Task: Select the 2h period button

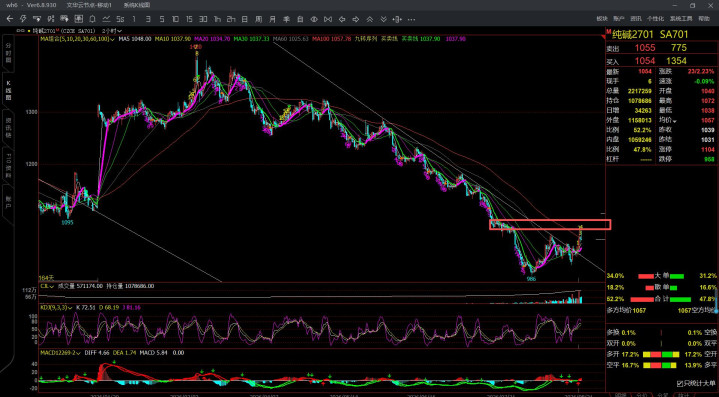Action: (x=231, y=19)
